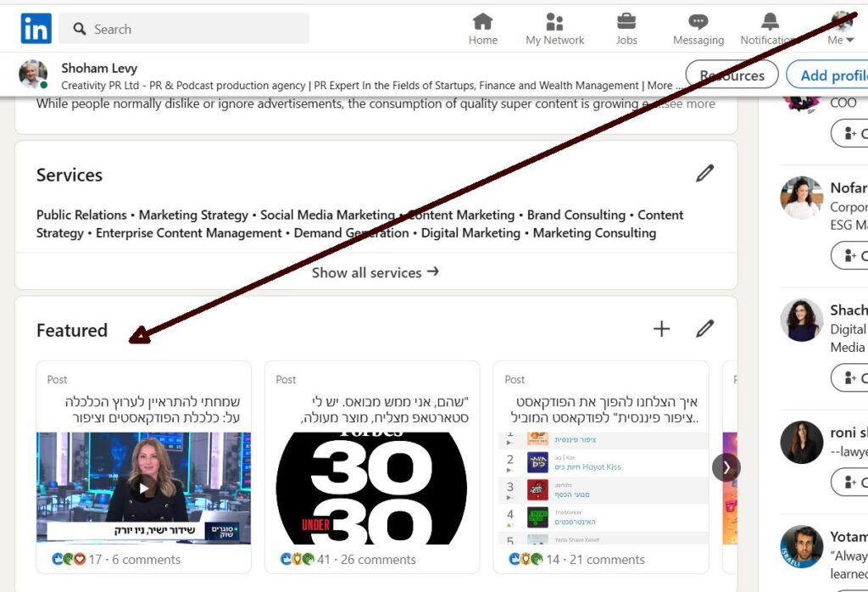The width and height of the screenshot is (868, 592).
Task: Click Shach profile photo in sidebar
Action: click(802, 320)
